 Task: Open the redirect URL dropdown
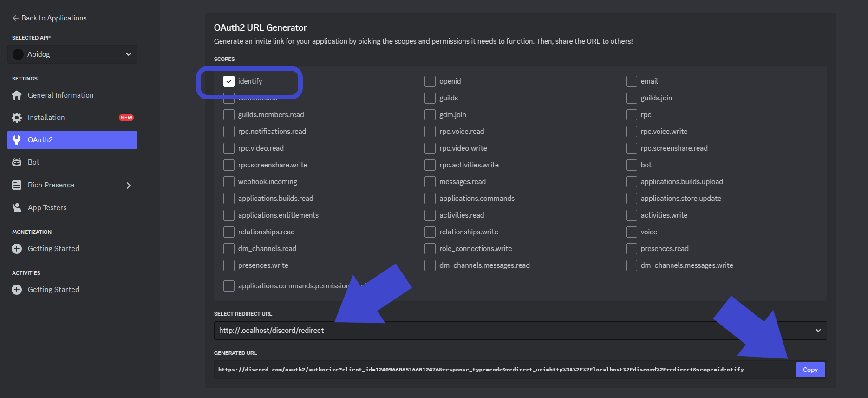[x=520, y=331]
